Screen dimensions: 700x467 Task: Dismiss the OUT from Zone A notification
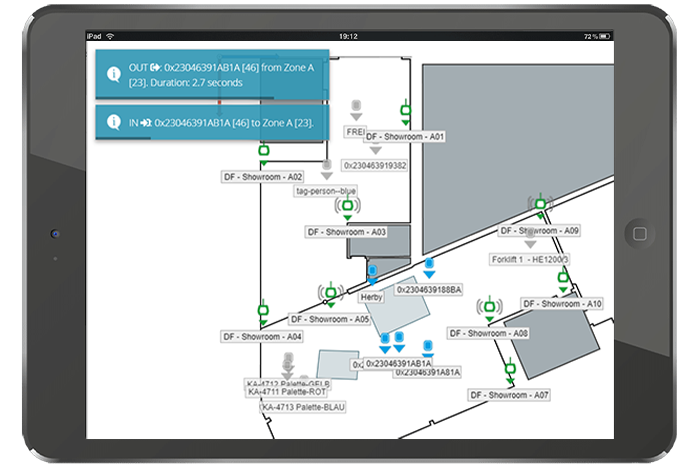click(x=212, y=74)
